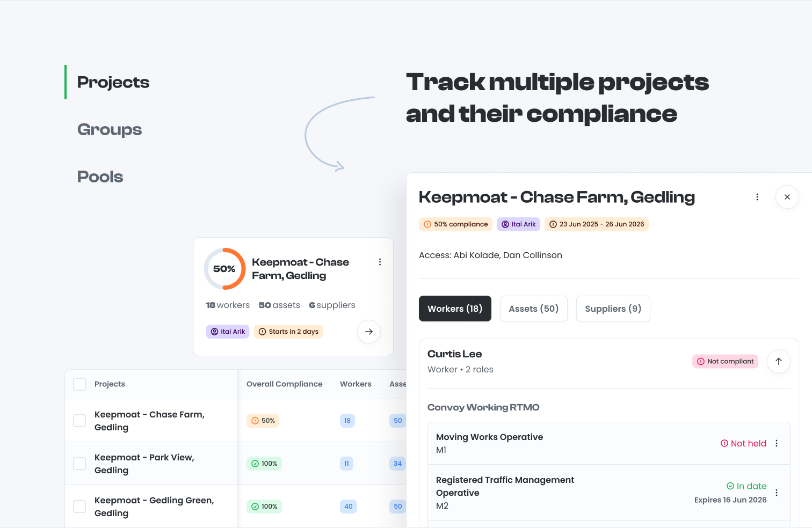Click the 50% compliance badge in the table
The image size is (812, 528).
pos(263,421)
